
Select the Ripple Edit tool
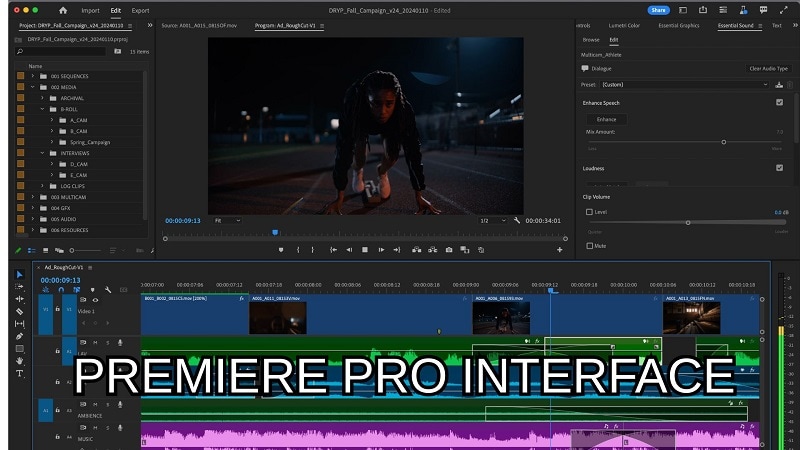[19, 299]
